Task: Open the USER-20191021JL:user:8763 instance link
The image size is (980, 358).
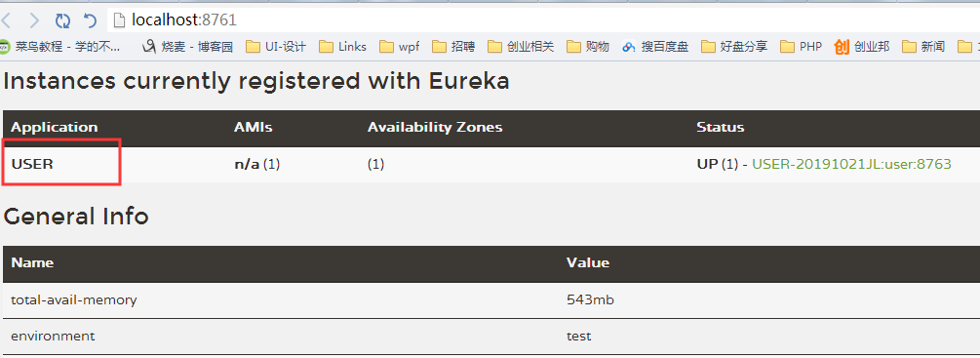Action: pos(851,164)
